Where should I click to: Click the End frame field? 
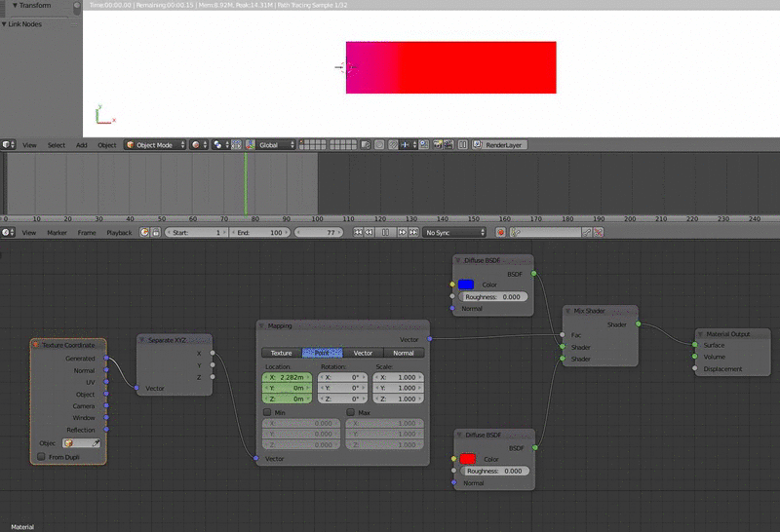(x=260, y=232)
